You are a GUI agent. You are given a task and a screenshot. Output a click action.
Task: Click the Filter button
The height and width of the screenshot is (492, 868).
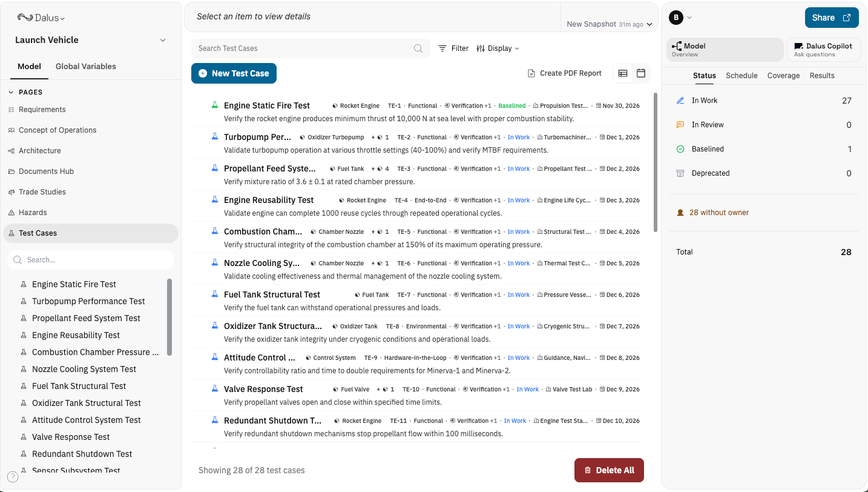click(453, 48)
